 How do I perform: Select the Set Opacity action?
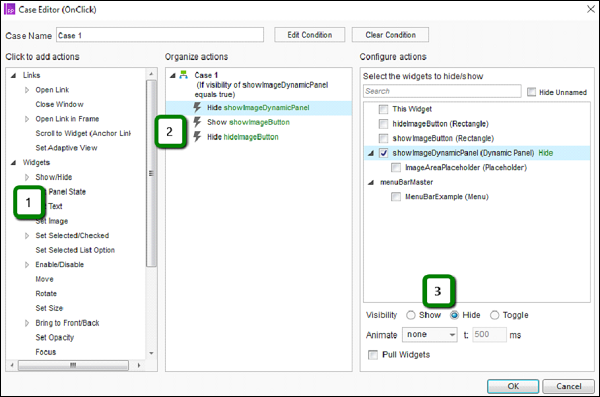(54, 338)
